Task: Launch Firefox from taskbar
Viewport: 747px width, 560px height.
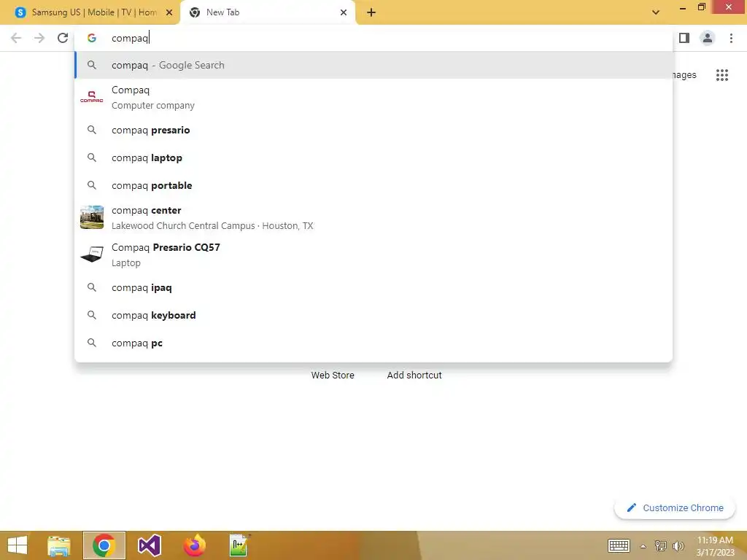Action: (194, 545)
